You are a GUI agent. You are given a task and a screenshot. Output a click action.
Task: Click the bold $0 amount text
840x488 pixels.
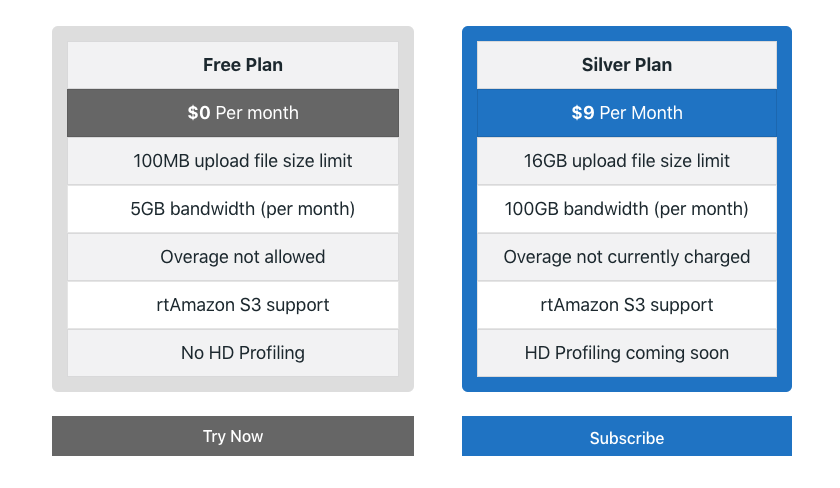pos(199,113)
